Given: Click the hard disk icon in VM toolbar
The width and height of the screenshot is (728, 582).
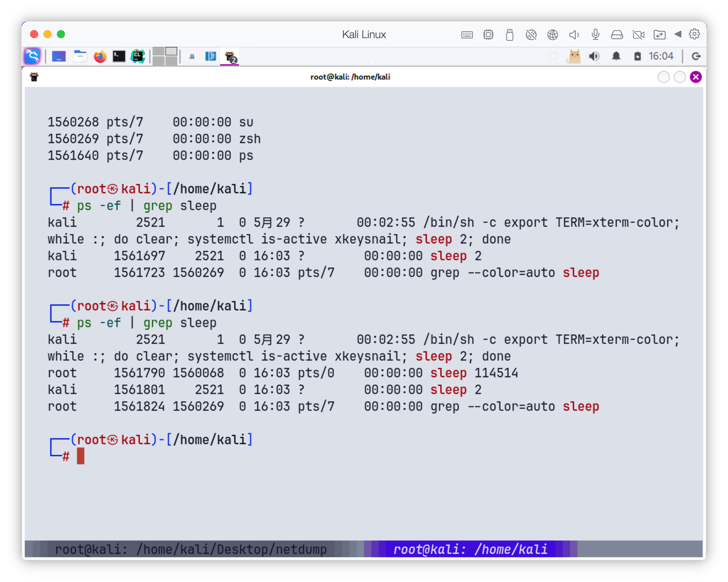Looking at the screenshot, I should point(617,34).
